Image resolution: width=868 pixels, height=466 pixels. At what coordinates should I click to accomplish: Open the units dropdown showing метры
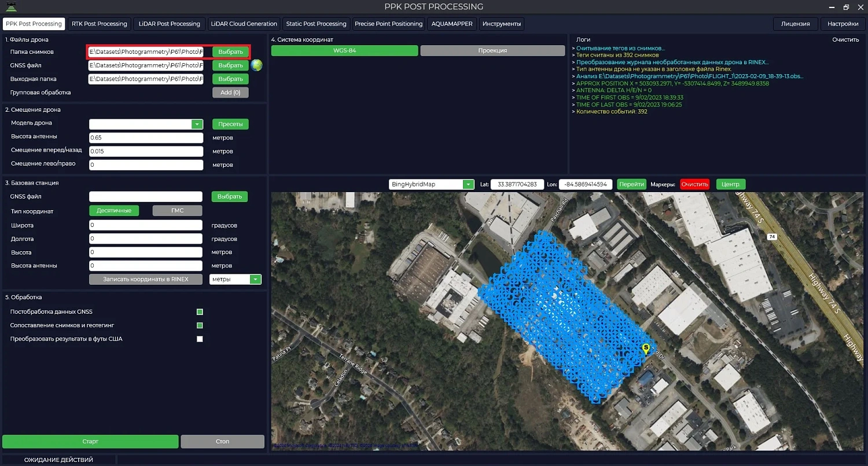[255, 280]
